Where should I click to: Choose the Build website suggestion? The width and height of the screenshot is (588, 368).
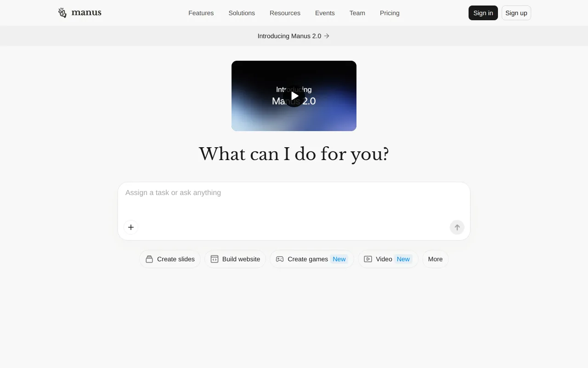click(235, 259)
